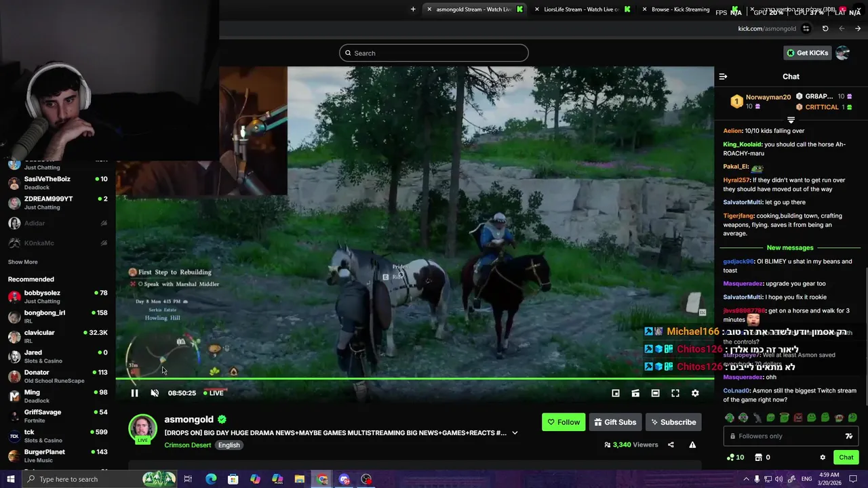Click the Gift Subs button
The height and width of the screenshot is (488, 868).
[616, 422]
